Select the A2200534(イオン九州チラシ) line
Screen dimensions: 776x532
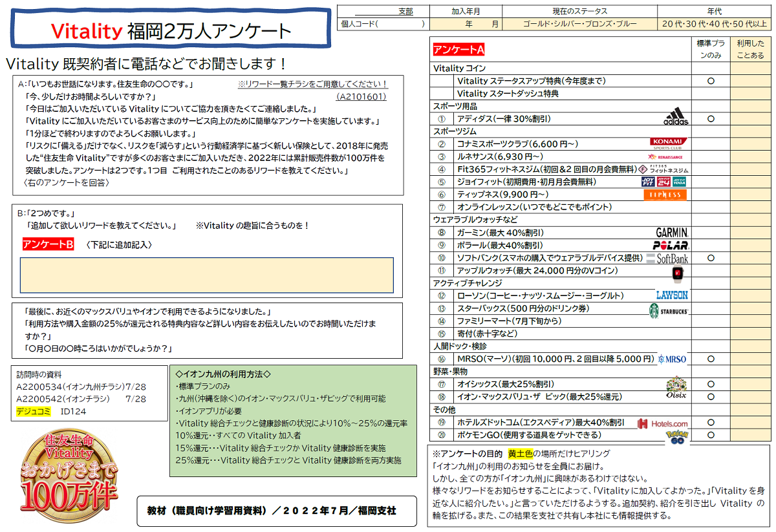81,387
